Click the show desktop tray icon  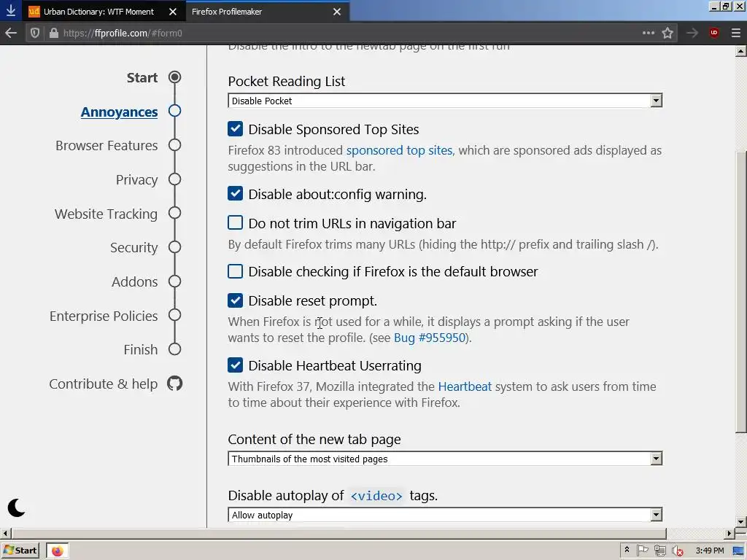[x=738, y=551]
